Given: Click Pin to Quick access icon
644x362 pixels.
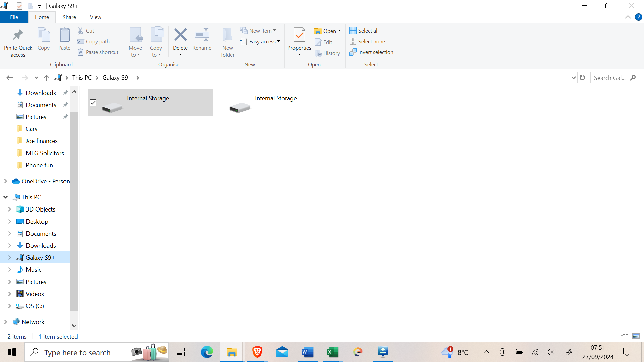Looking at the screenshot, I should [x=18, y=35].
